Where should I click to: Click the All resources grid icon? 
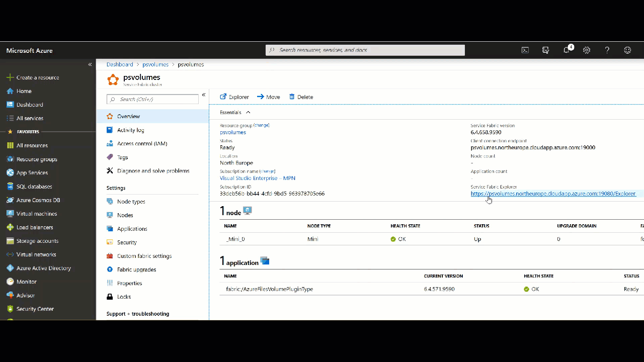coord(10,145)
